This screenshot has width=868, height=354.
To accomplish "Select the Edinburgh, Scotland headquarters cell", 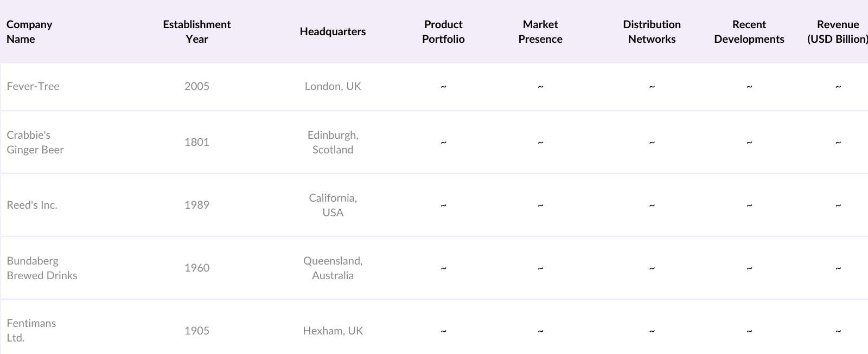I will 333,142.
